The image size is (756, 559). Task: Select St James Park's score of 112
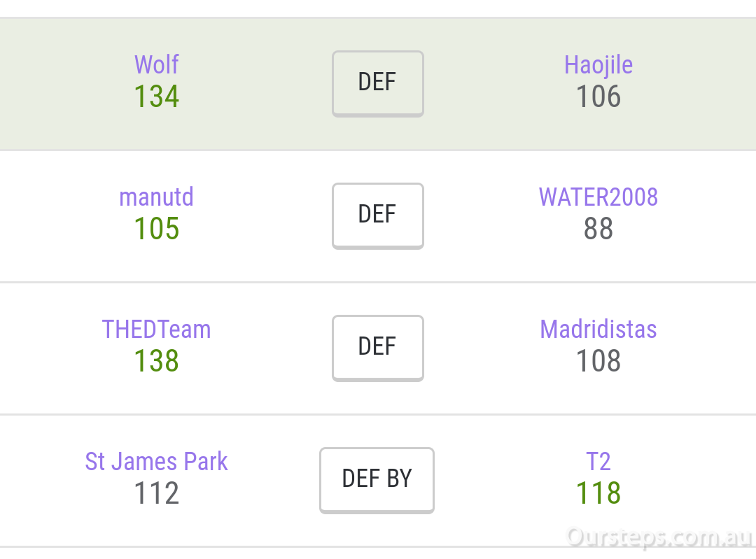pyautogui.click(x=157, y=493)
